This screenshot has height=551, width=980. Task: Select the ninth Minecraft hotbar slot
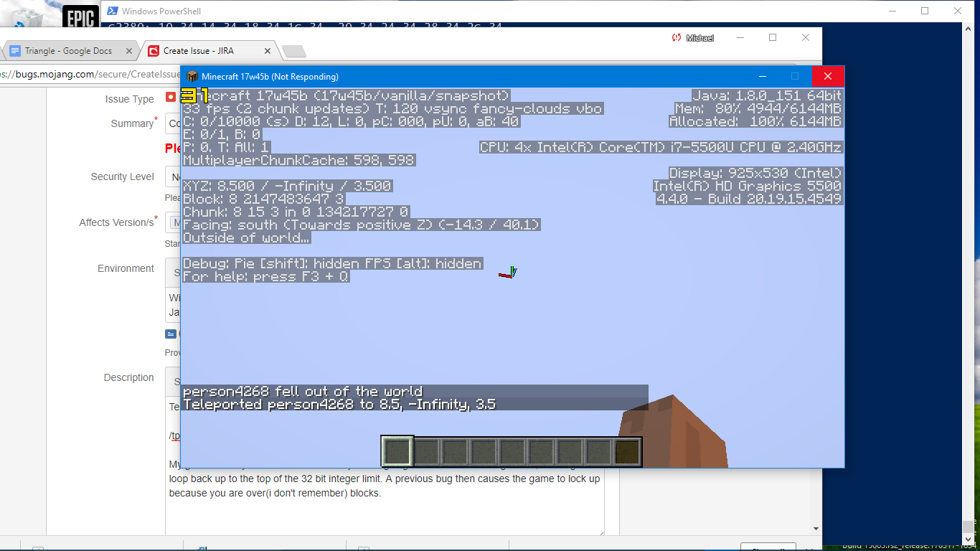click(x=627, y=451)
